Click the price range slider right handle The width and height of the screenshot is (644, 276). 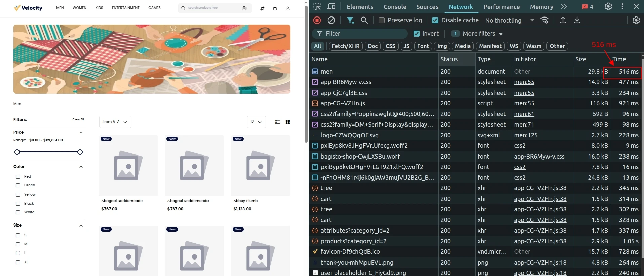click(80, 152)
